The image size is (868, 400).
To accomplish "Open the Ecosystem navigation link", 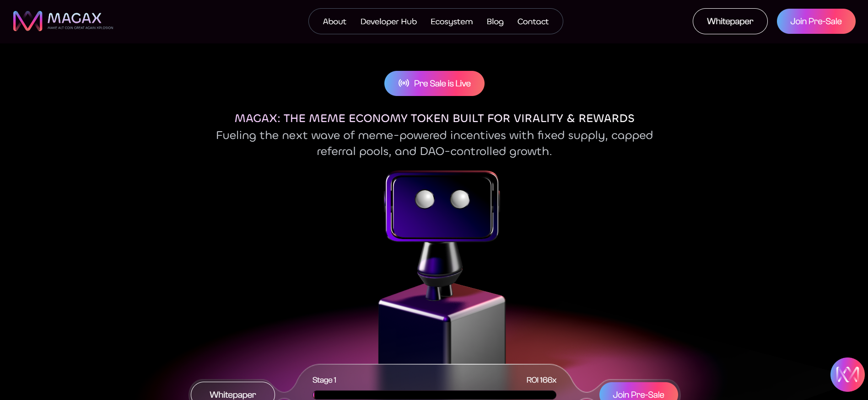I will [452, 21].
